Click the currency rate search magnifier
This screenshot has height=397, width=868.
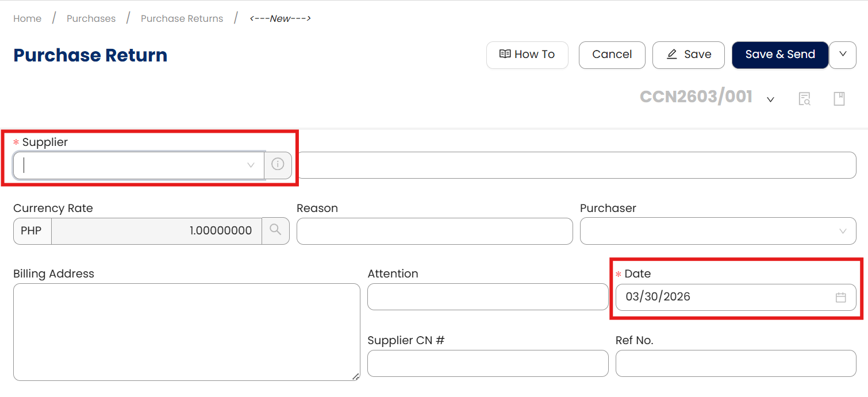pos(276,230)
